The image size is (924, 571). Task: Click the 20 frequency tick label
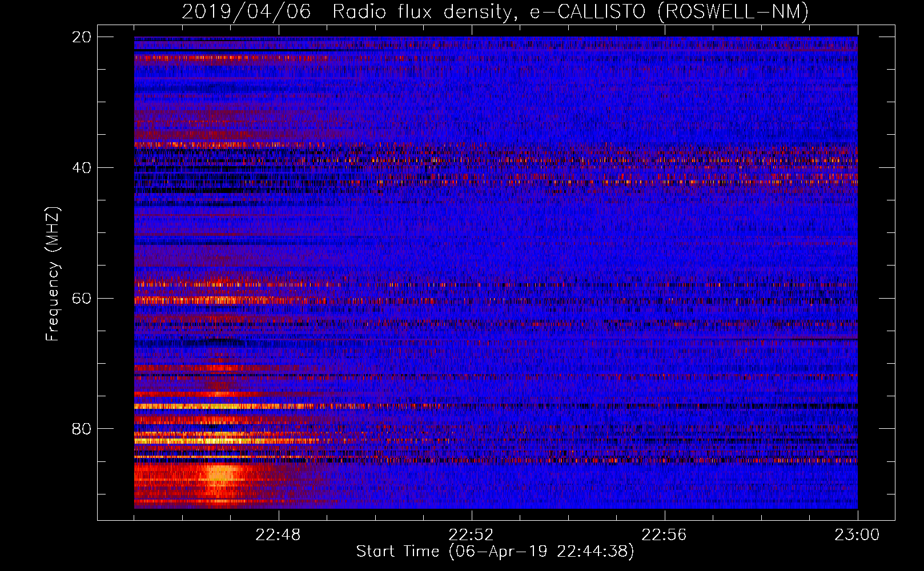(x=82, y=37)
